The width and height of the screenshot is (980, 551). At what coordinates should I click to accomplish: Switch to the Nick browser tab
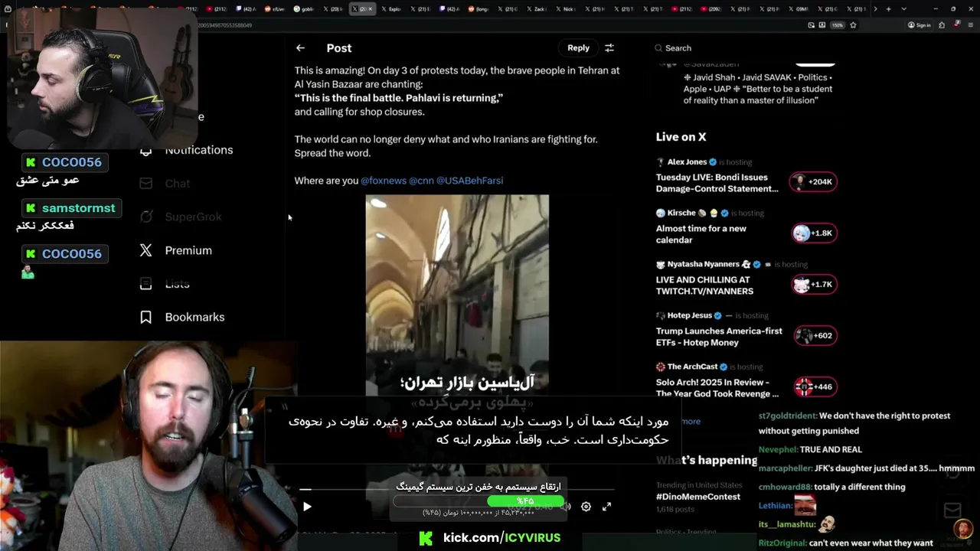(565, 9)
